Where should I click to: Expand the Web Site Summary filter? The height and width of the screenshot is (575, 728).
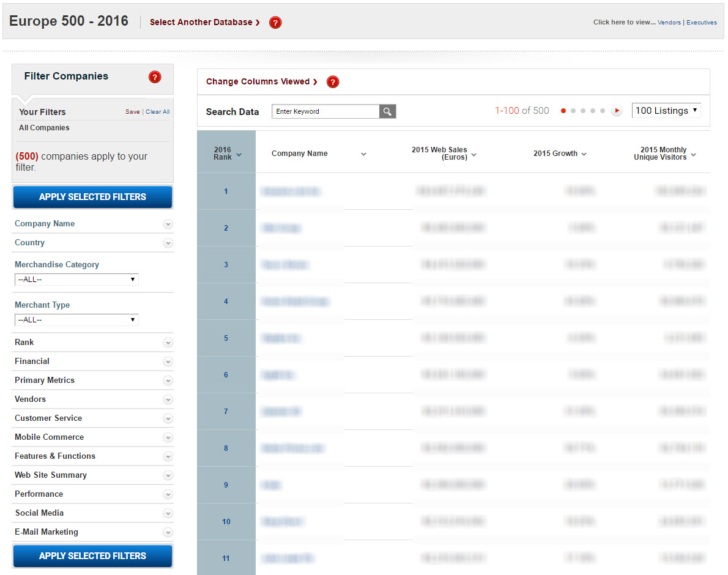[168, 476]
